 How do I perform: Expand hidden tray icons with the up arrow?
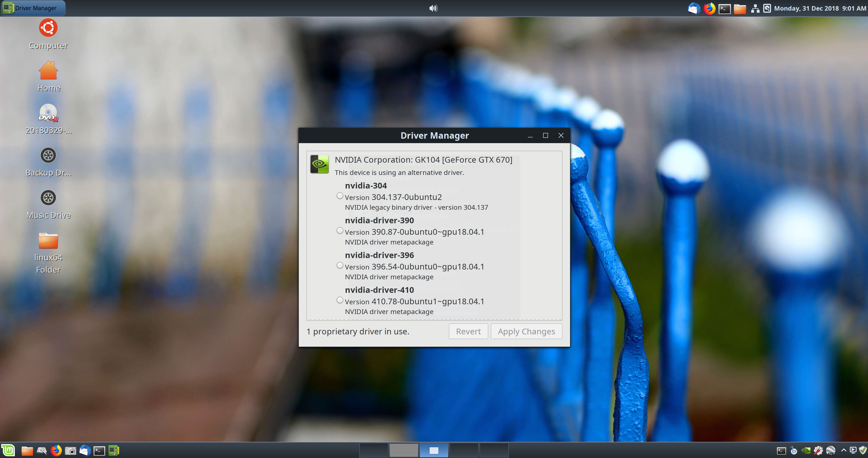pos(844,450)
